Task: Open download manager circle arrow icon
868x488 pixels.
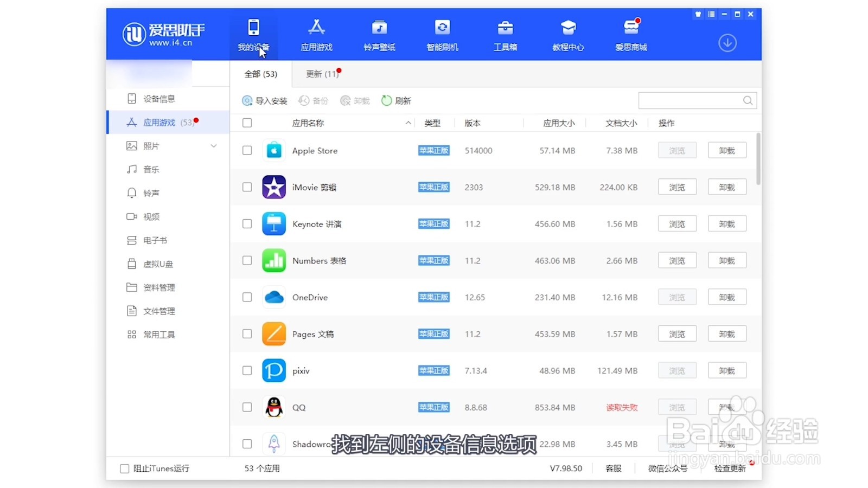Action: (727, 43)
